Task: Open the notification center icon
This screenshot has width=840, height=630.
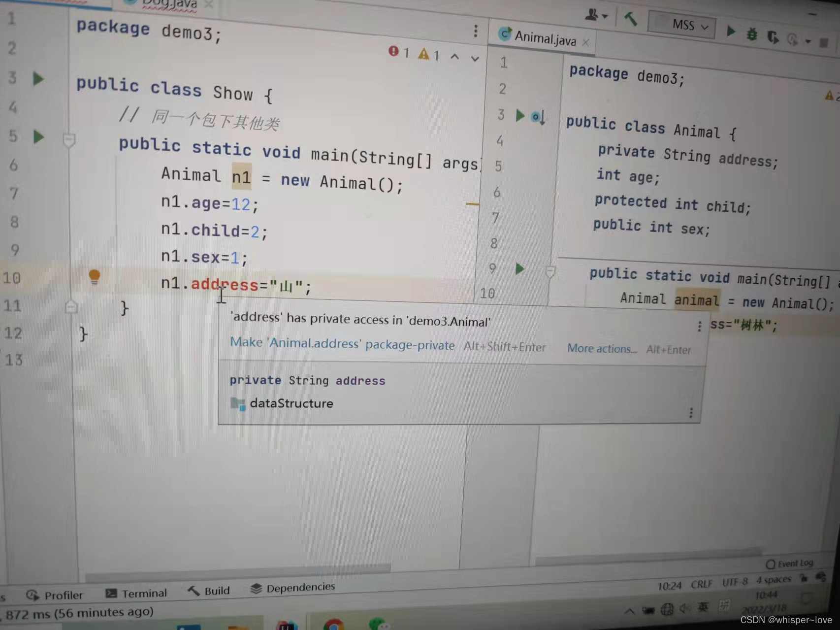Action: (x=808, y=599)
